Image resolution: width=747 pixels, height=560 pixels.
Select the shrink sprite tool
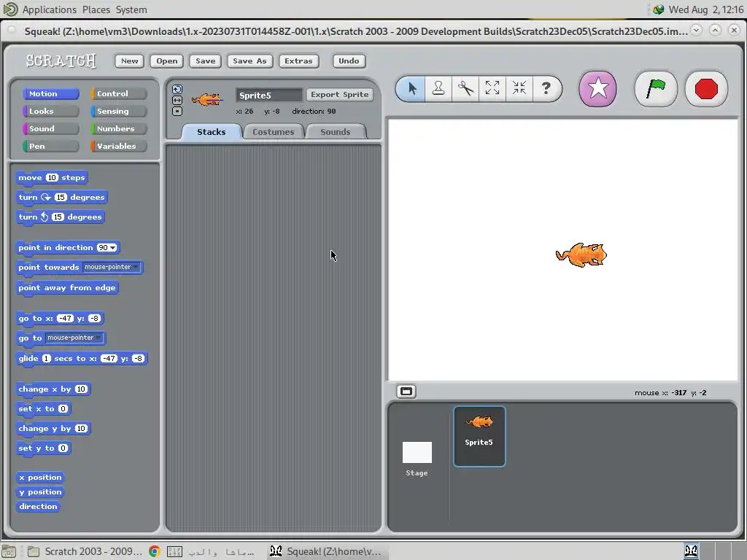[x=519, y=88]
